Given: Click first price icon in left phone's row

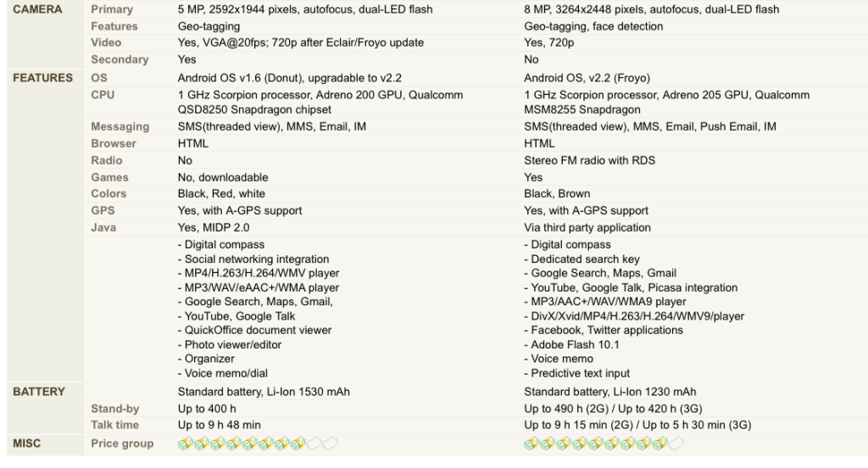Looking at the screenshot, I should coord(185,443).
